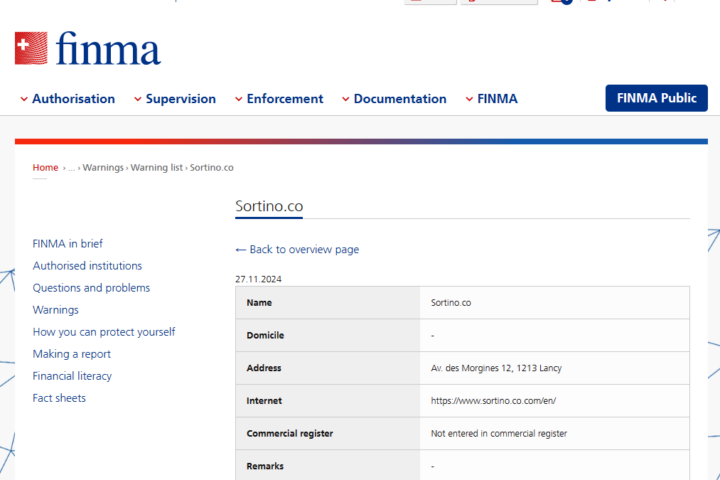This screenshot has height=480, width=720.
Task: Open Authorised institutions sidebar link
Action: 87,265
